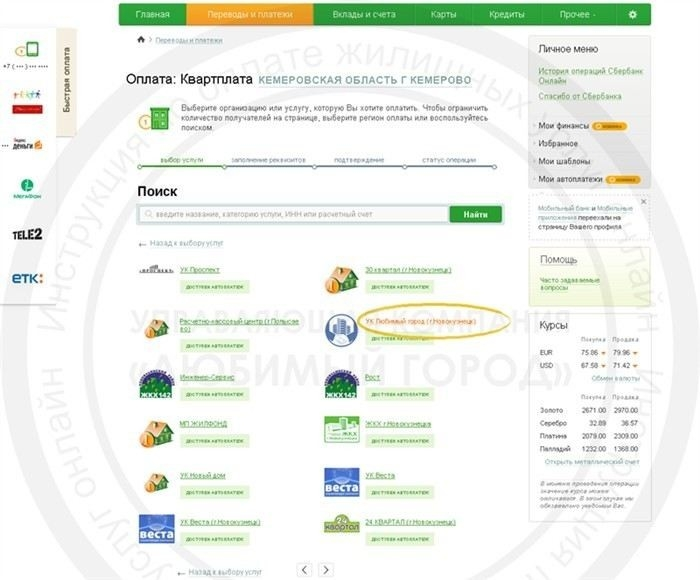Select the ETK quick payment logo
Viewport: 700px width, 580px height.
(27, 278)
